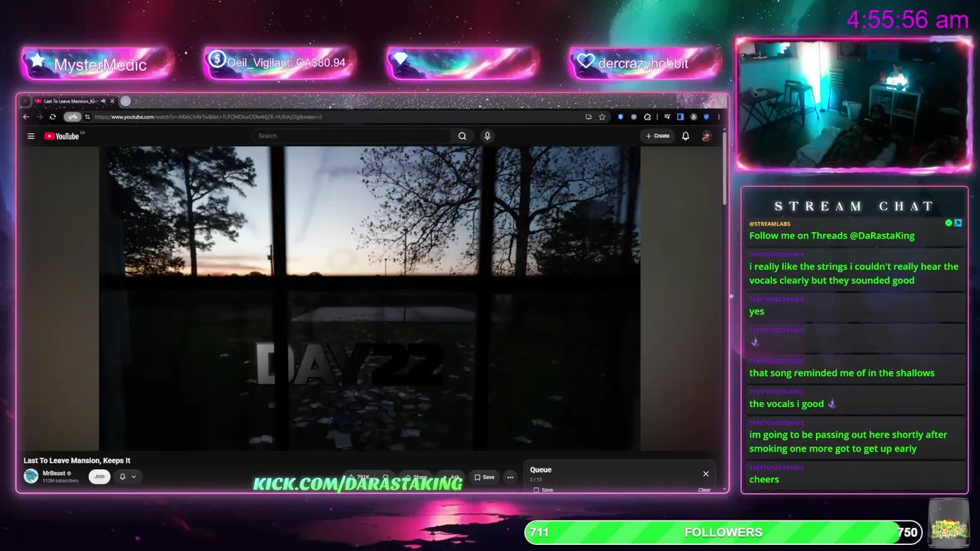
Task: Click the chat message about the strings
Action: point(854,273)
